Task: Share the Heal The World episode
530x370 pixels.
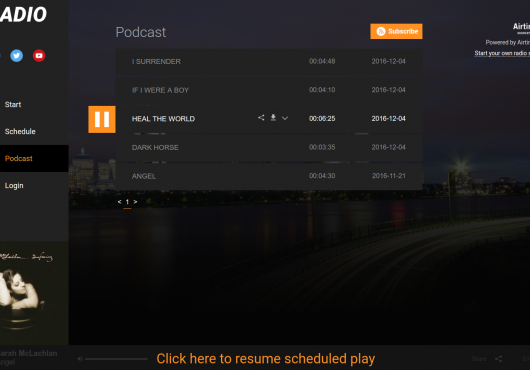Action: pos(261,118)
